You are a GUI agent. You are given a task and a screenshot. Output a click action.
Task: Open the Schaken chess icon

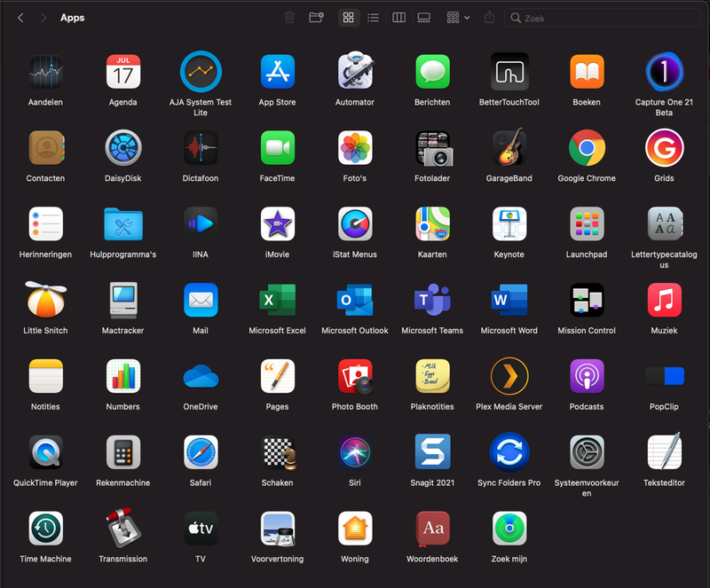(x=279, y=452)
